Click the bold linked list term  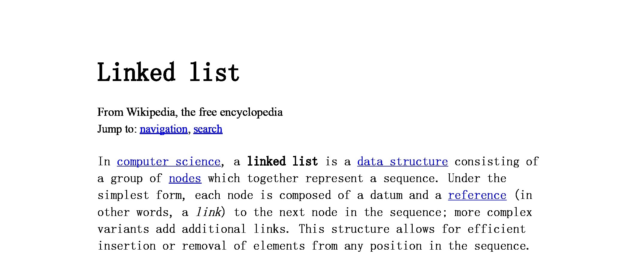tap(282, 162)
